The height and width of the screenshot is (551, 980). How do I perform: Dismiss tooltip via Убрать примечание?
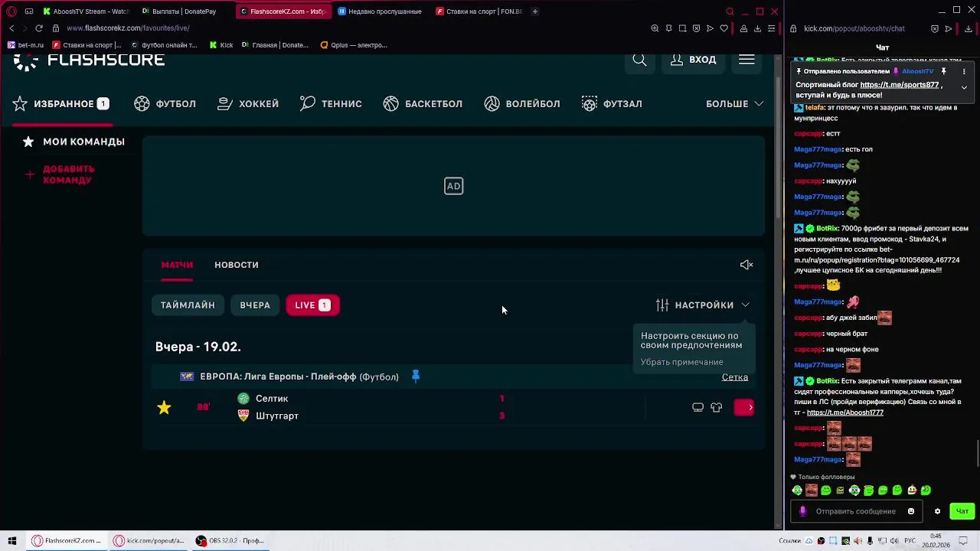coord(681,362)
